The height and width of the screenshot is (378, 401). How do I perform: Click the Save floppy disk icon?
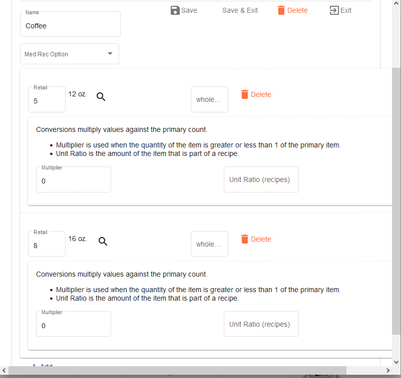[x=175, y=10]
